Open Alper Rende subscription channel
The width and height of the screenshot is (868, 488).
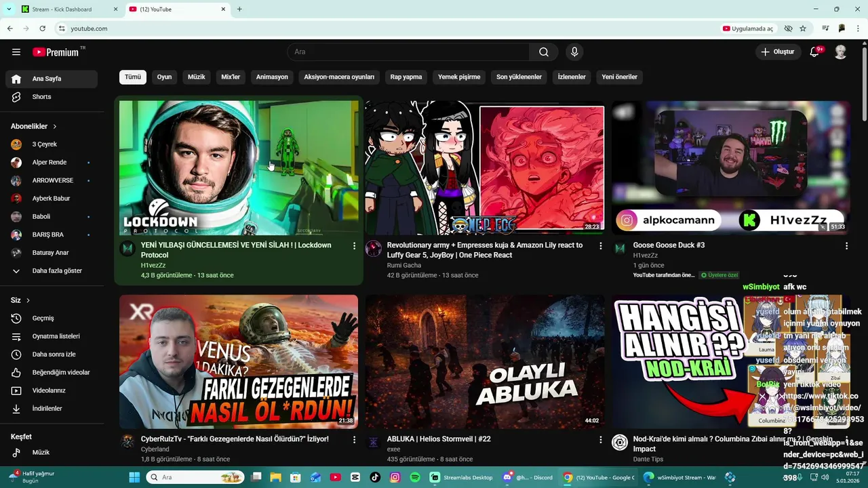tap(52, 163)
